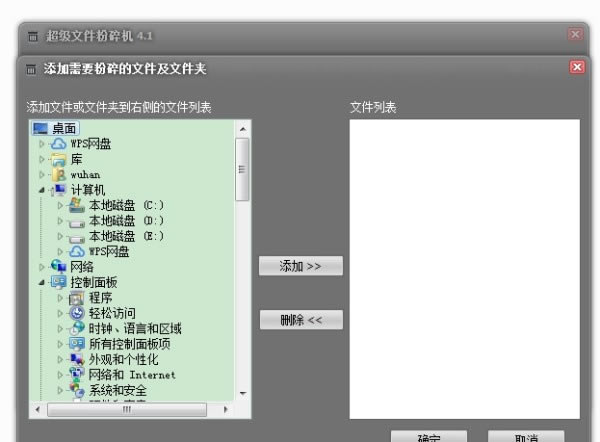Viewport: 600px width, 442px height.
Task: Click the tree horizontal scrollbar thumb
Action: point(127,409)
